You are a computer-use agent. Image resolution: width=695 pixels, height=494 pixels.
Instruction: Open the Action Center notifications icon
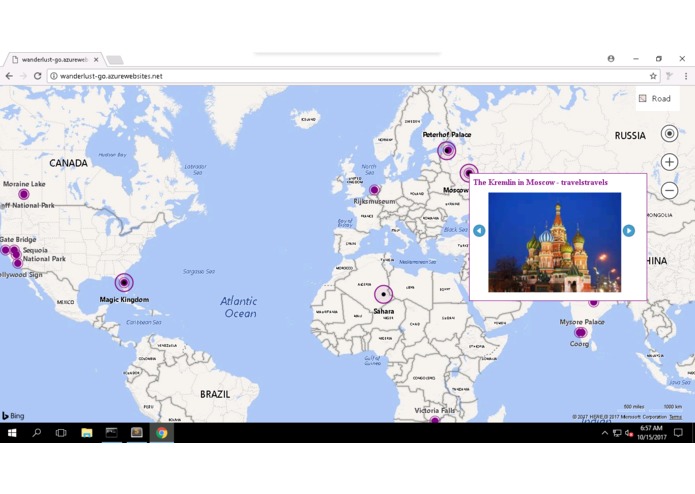[x=678, y=433]
